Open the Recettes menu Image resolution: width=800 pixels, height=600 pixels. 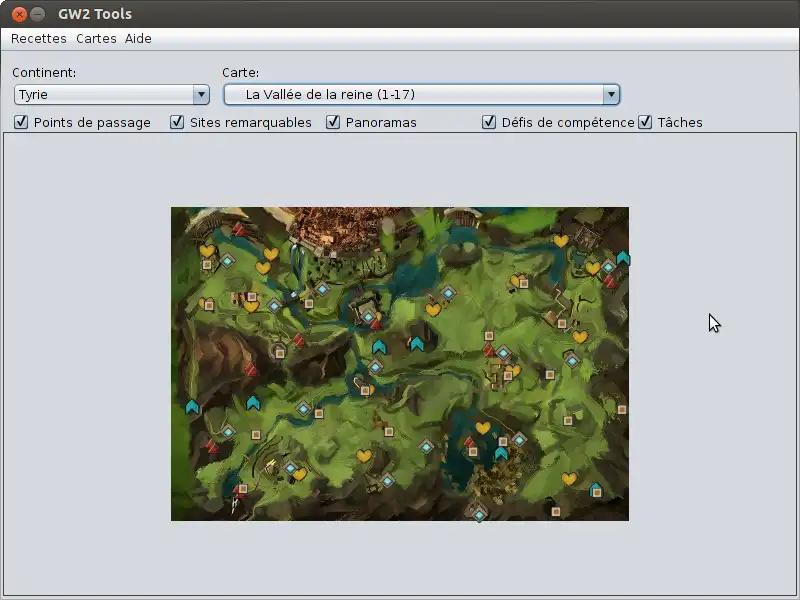point(39,39)
